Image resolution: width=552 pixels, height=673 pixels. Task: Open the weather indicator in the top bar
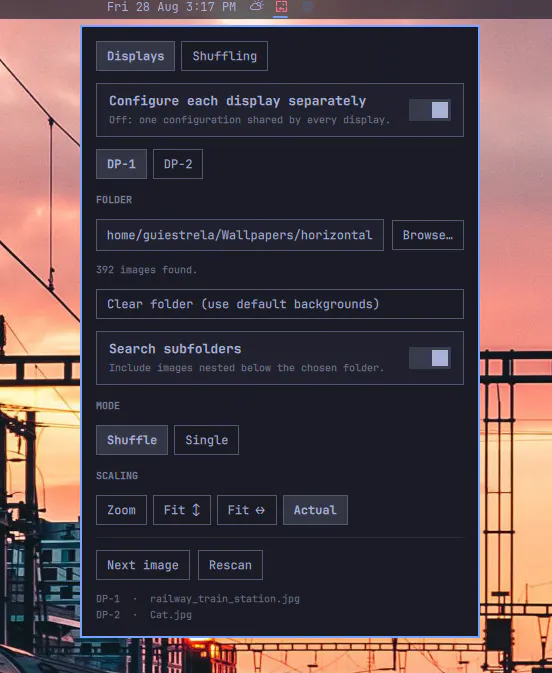257,6
